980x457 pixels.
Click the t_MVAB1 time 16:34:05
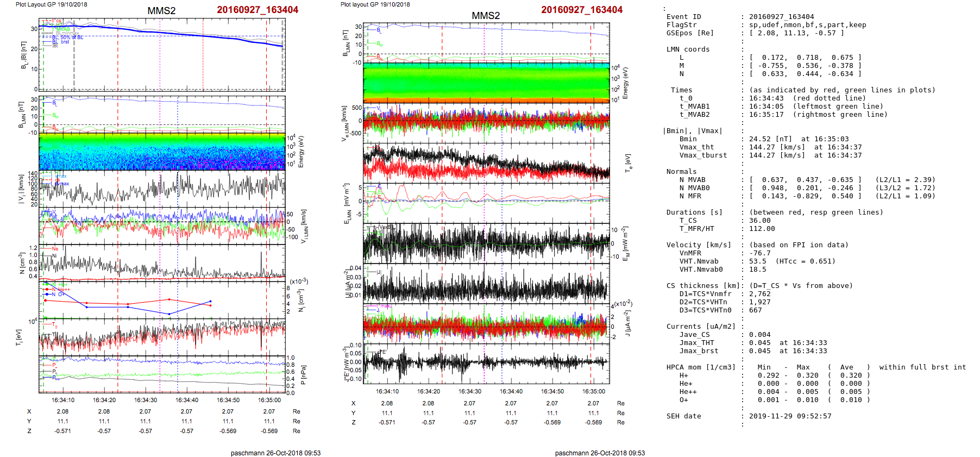(x=766, y=107)
